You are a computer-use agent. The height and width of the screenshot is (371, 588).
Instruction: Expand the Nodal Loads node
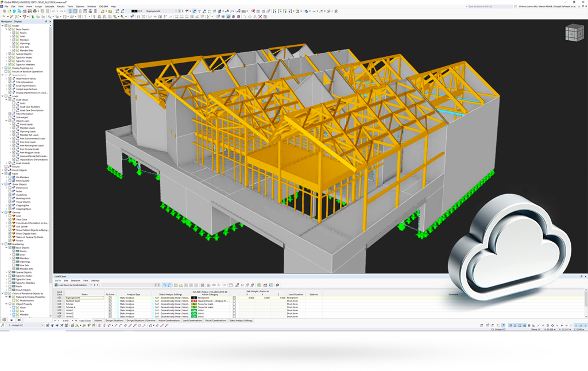point(10,124)
